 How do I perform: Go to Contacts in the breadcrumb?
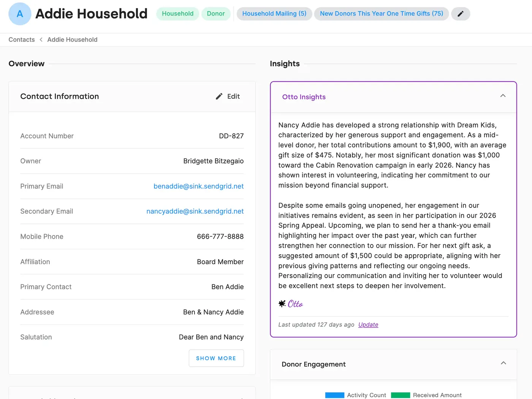22,40
